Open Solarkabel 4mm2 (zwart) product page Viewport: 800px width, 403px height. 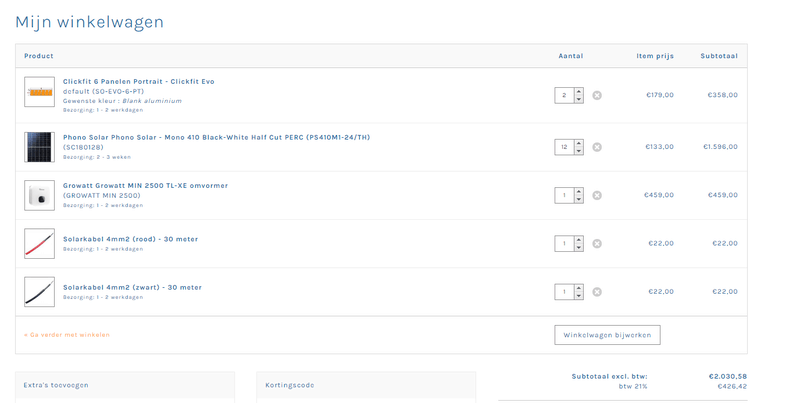point(132,287)
